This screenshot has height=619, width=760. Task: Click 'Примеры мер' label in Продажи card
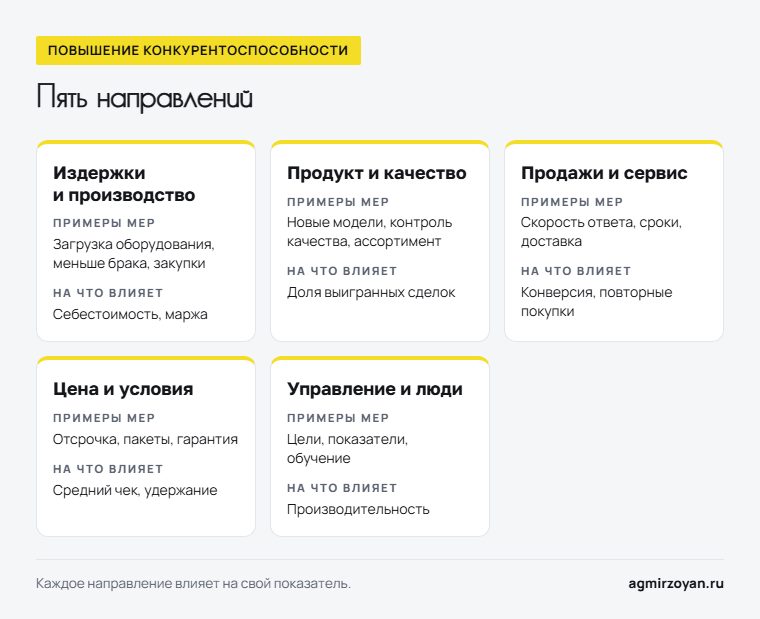[572, 202]
